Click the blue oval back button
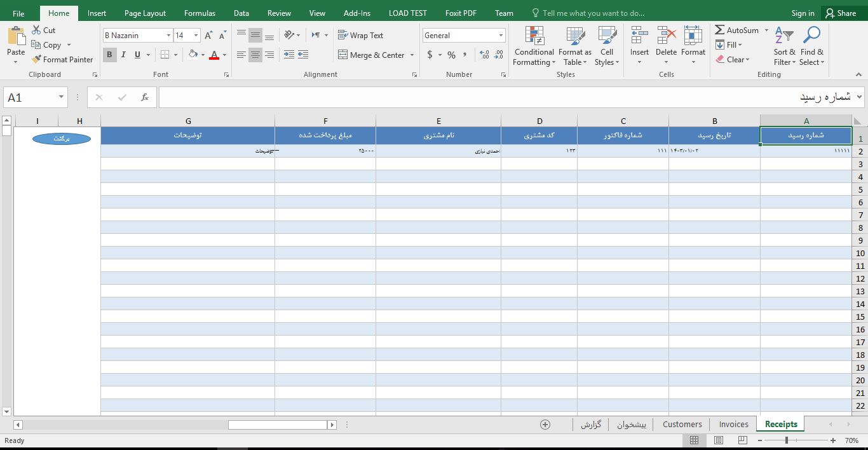This screenshot has width=868, height=450. tap(62, 138)
